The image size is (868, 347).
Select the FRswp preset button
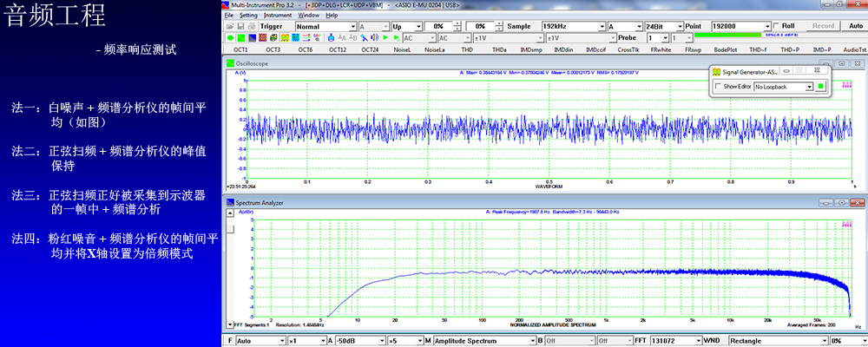(693, 49)
